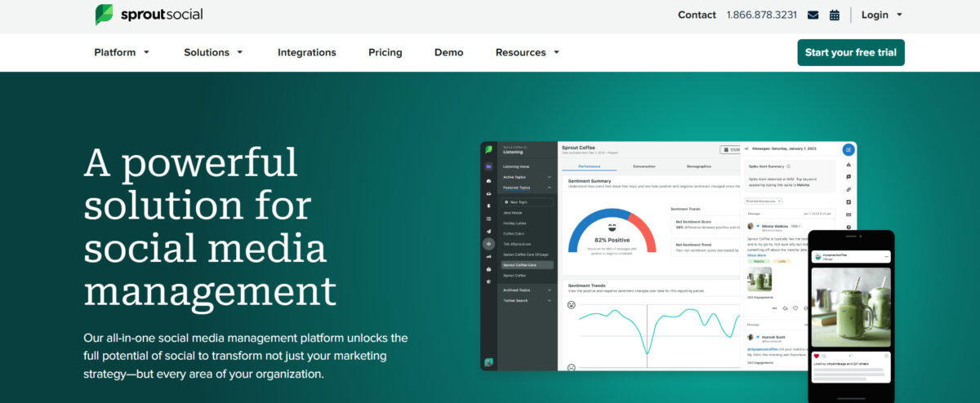Click Start your free trial button
This screenshot has width=980, height=403.
click(x=851, y=52)
